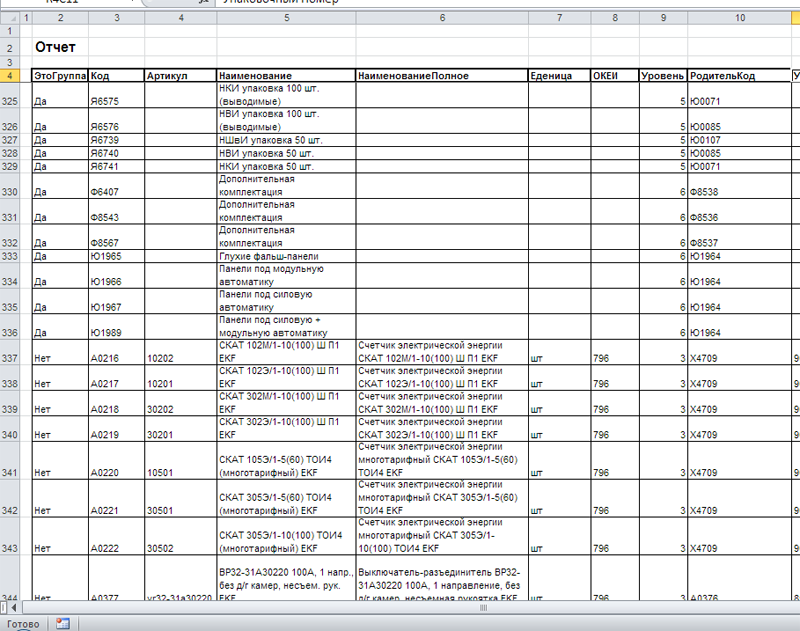Select column header 8
800x631 pixels.
[615, 18]
